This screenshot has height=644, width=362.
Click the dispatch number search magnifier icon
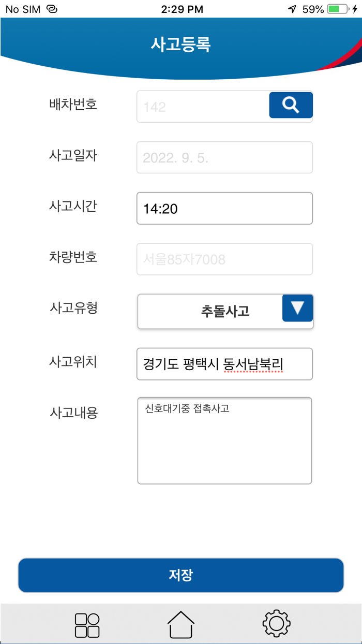coord(291,105)
